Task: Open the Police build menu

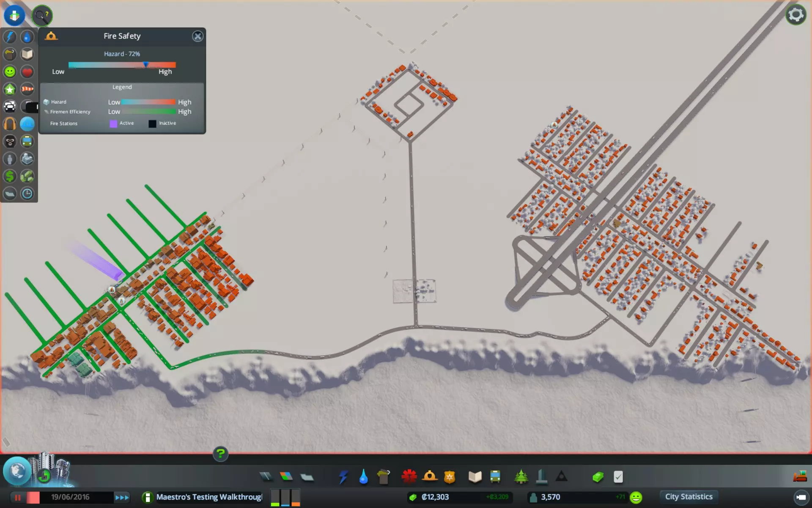Action: click(450, 477)
